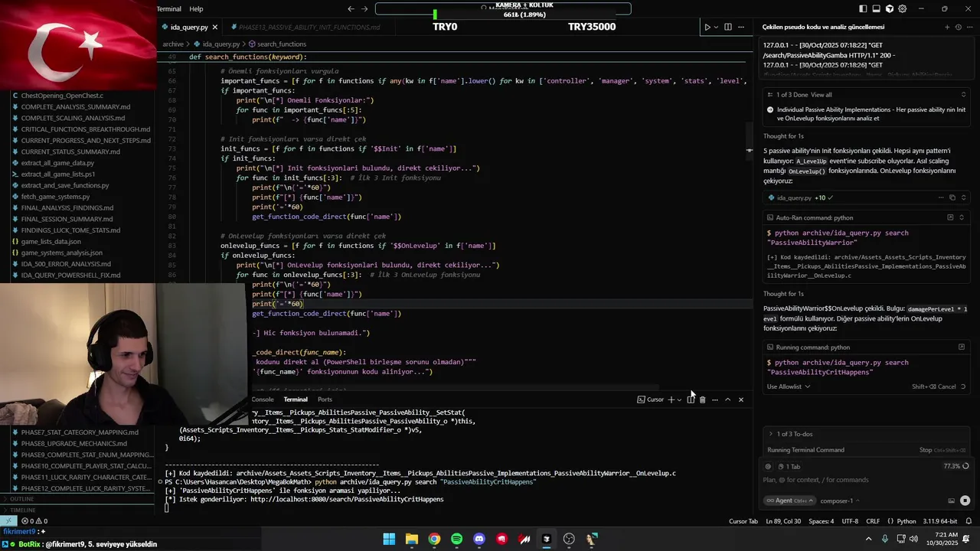Switch to PHASE13_PASSIVE_ABILITY_INIT_FUNCTIONS.md tab
980x551 pixels.
[309, 27]
